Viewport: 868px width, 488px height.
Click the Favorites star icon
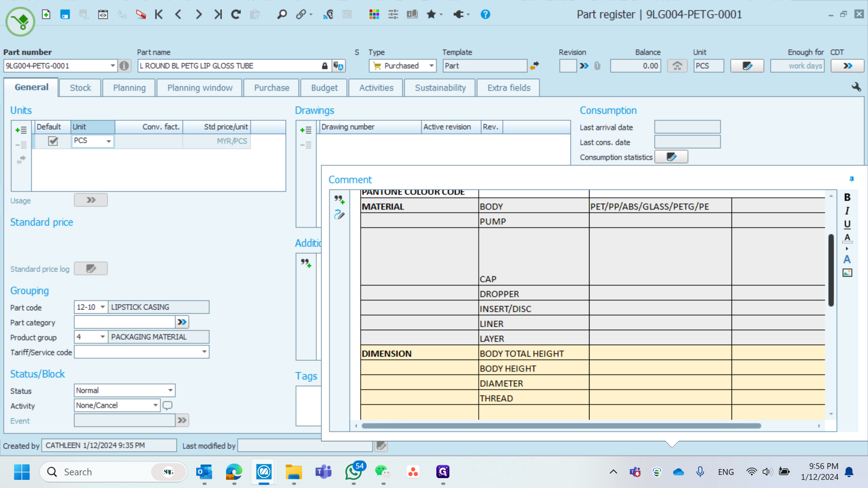[x=431, y=14]
